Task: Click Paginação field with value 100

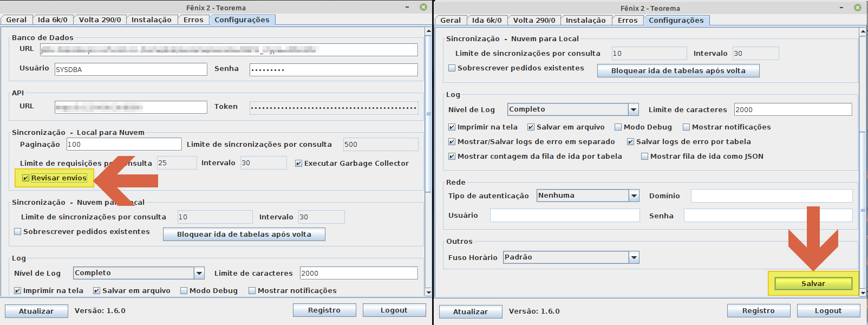Action: tap(124, 144)
